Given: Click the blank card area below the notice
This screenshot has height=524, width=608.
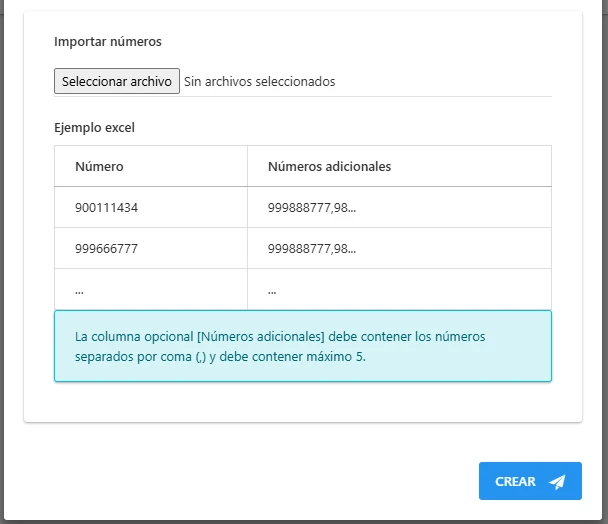Looking at the screenshot, I should point(303,402).
